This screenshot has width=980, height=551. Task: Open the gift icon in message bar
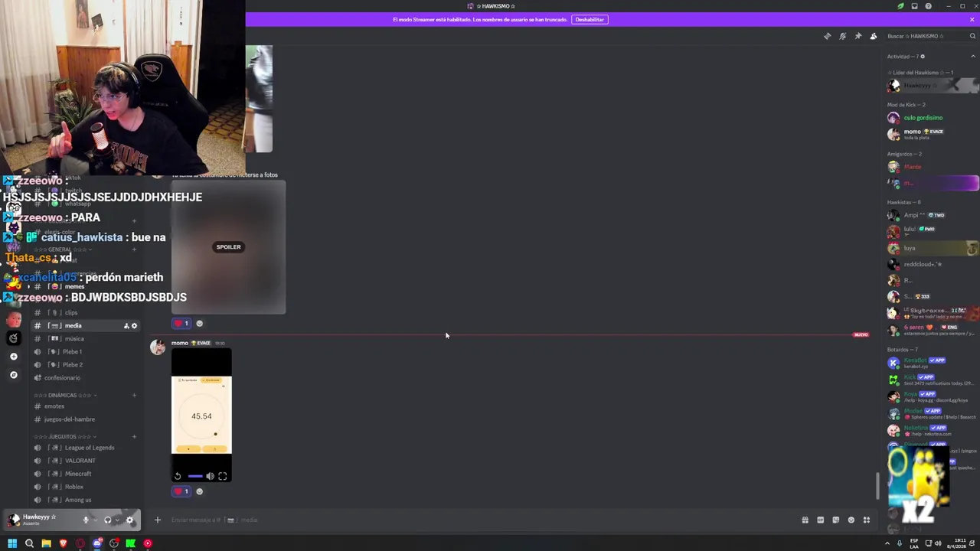pos(805,520)
